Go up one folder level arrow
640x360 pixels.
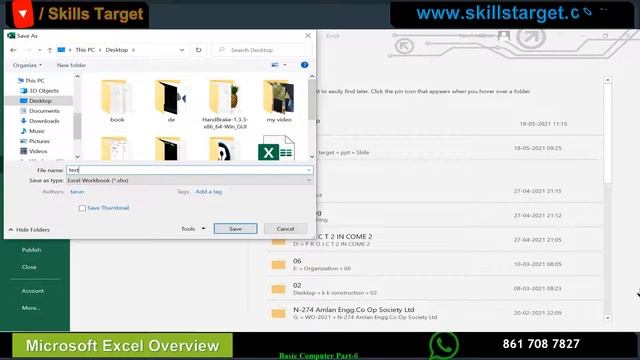49,50
